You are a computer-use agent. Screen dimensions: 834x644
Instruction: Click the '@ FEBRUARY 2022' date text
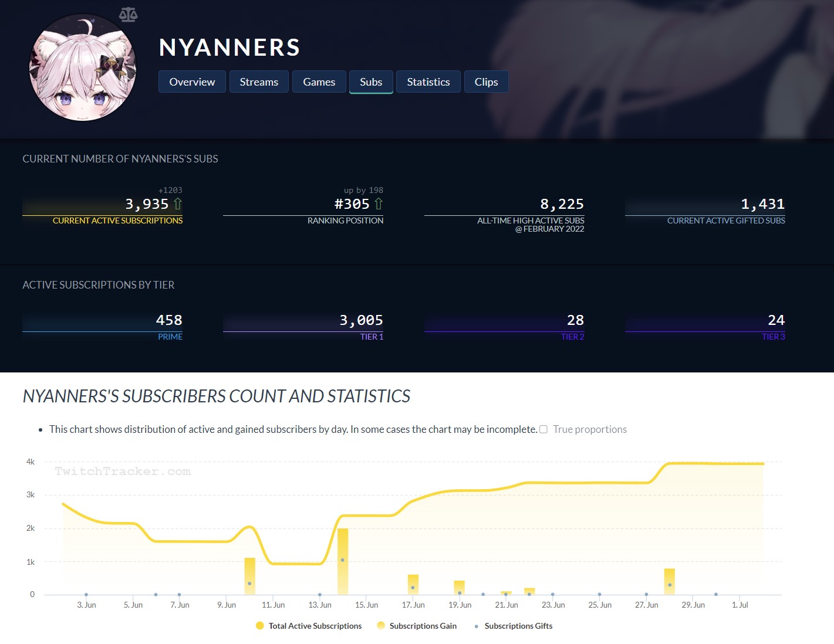(x=550, y=229)
